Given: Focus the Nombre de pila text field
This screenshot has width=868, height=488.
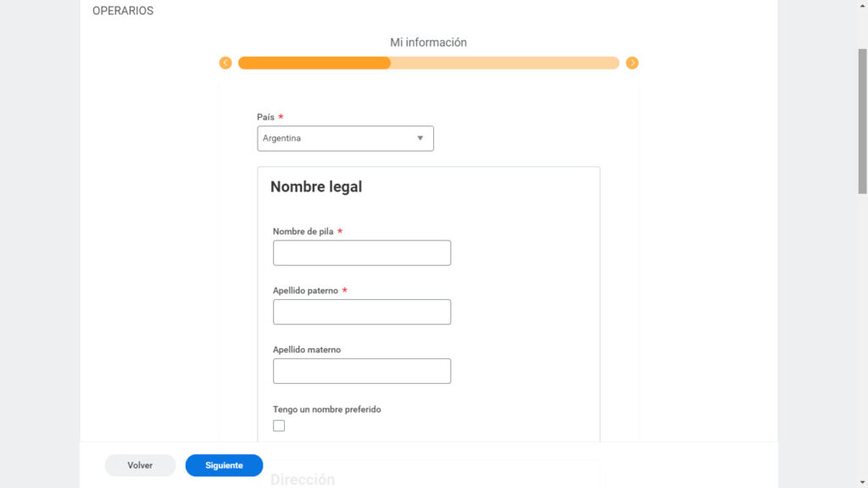Looking at the screenshot, I should coord(362,252).
